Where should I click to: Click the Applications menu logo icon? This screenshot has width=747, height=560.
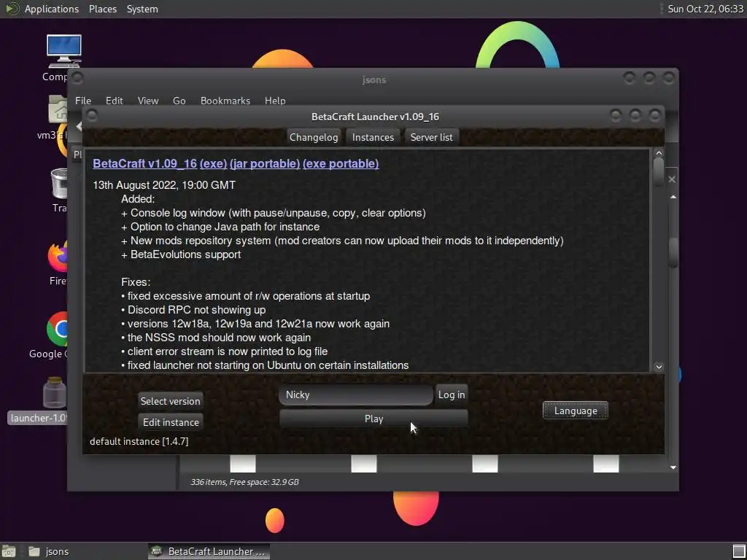click(x=12, y=9)
